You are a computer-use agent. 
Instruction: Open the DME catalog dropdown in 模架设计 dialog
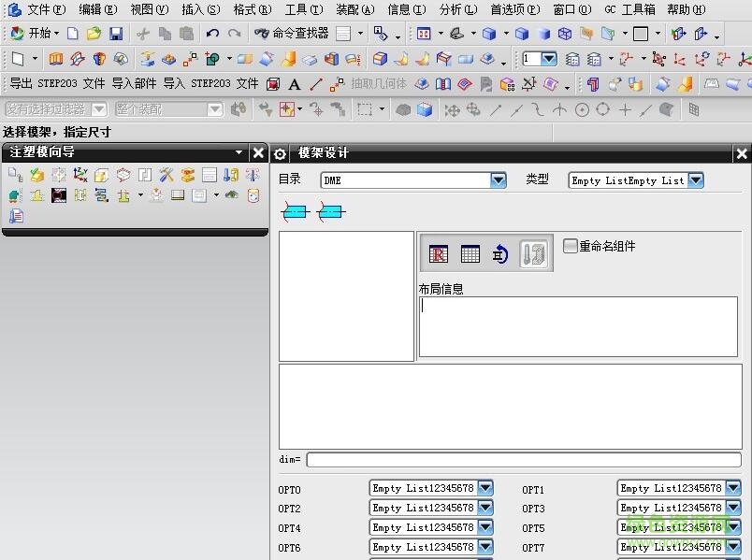[x=498, y=179]
